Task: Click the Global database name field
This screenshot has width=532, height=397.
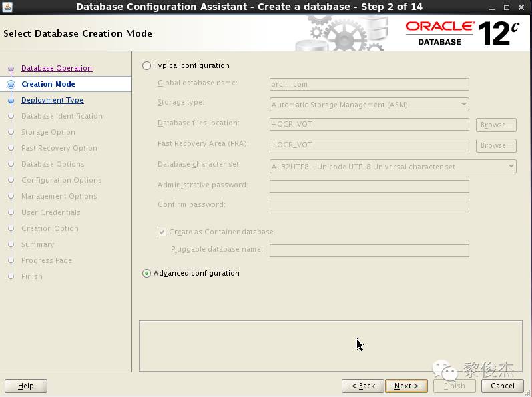Action: click(x=369, y=85)
